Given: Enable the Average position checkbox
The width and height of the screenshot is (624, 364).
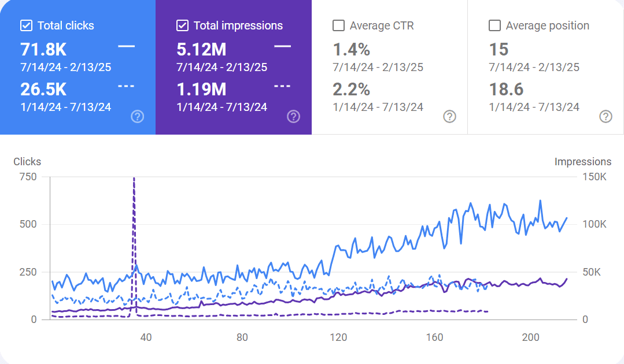Looking at the screenshot, I should [x=494, y=25].
